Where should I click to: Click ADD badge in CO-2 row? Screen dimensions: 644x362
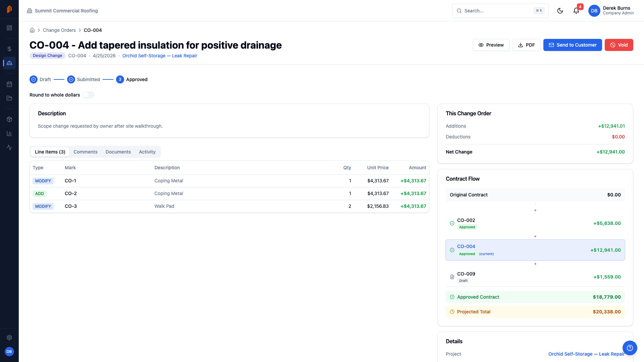[x=40, y=194]
